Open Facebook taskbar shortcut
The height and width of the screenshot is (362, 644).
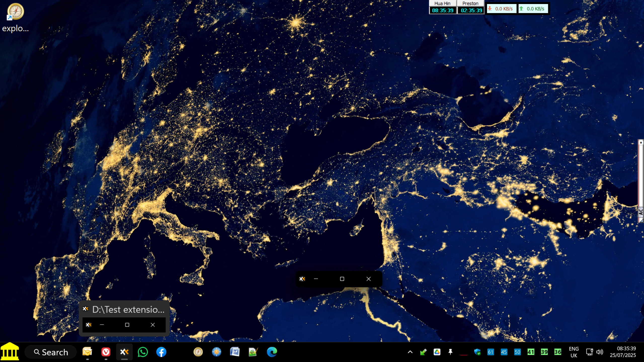(161, 352)
